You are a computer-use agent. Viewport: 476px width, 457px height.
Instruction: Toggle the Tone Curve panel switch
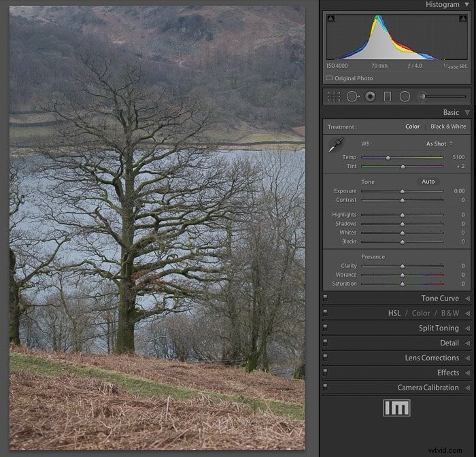click(325, 298)
